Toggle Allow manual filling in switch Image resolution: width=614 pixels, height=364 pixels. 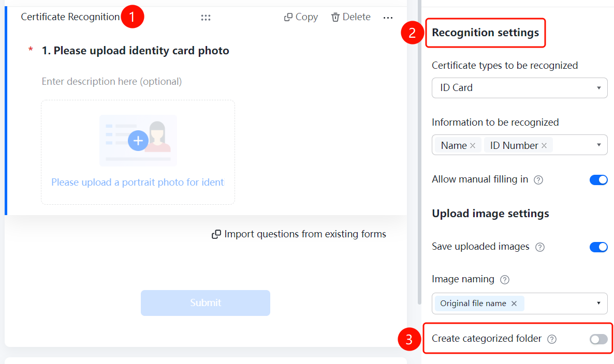[598, 179]
